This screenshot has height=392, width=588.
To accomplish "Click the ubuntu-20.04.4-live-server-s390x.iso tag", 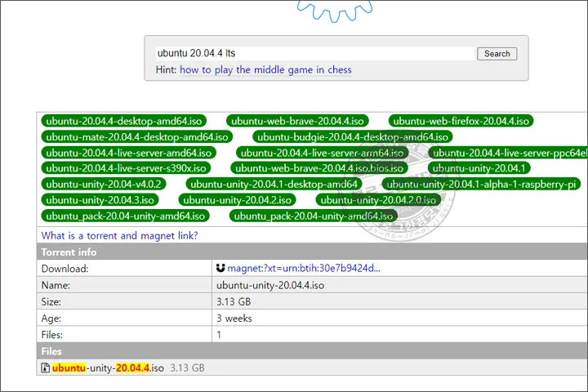I will [126, 168].
